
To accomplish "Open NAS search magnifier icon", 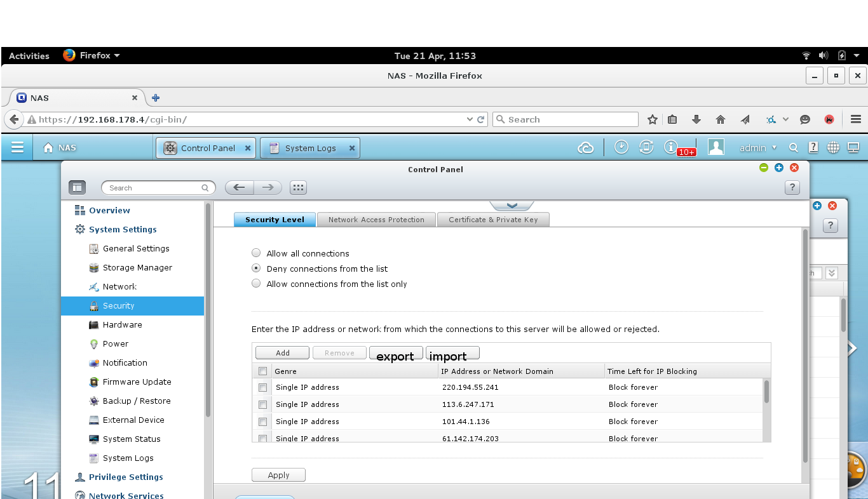I will tap(793, 147).
